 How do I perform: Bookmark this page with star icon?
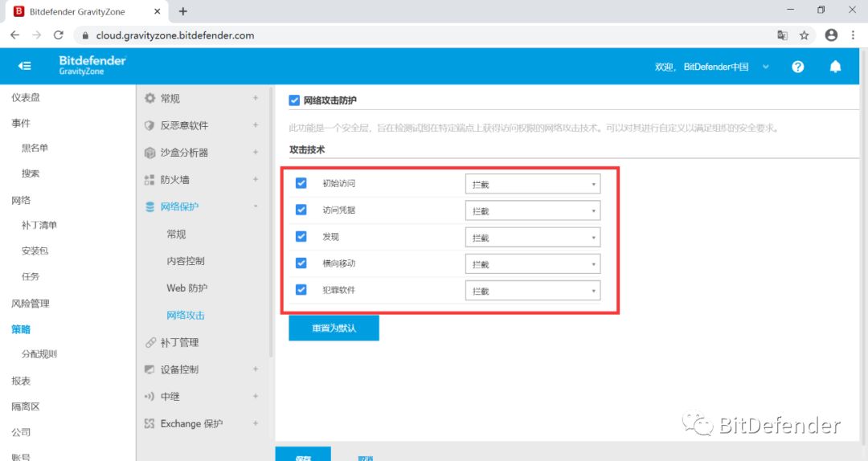pyautogui.click(x=805, y=35)
